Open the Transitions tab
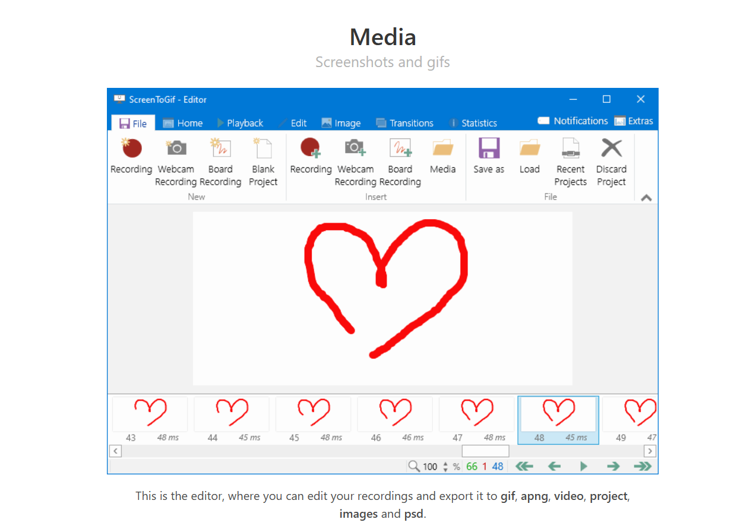Screen dimensions: 756x532 tap(404, 123)
